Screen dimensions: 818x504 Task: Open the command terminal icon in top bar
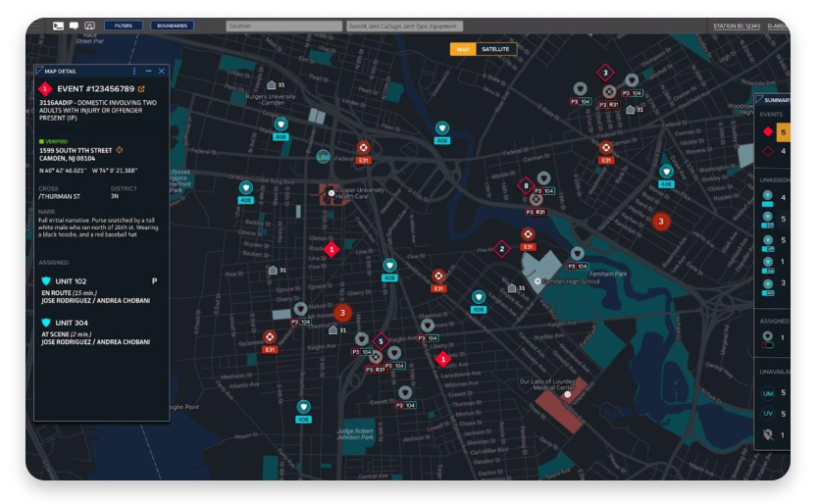[58, 25]
